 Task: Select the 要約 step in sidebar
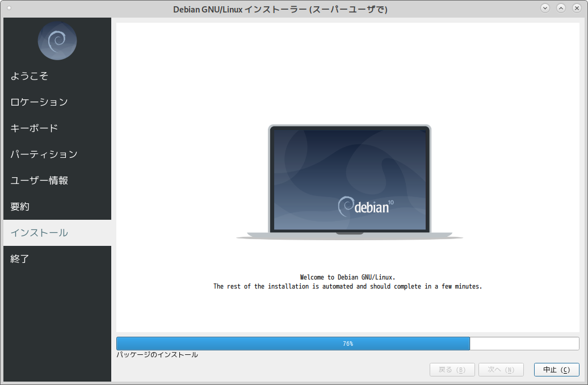57,207
